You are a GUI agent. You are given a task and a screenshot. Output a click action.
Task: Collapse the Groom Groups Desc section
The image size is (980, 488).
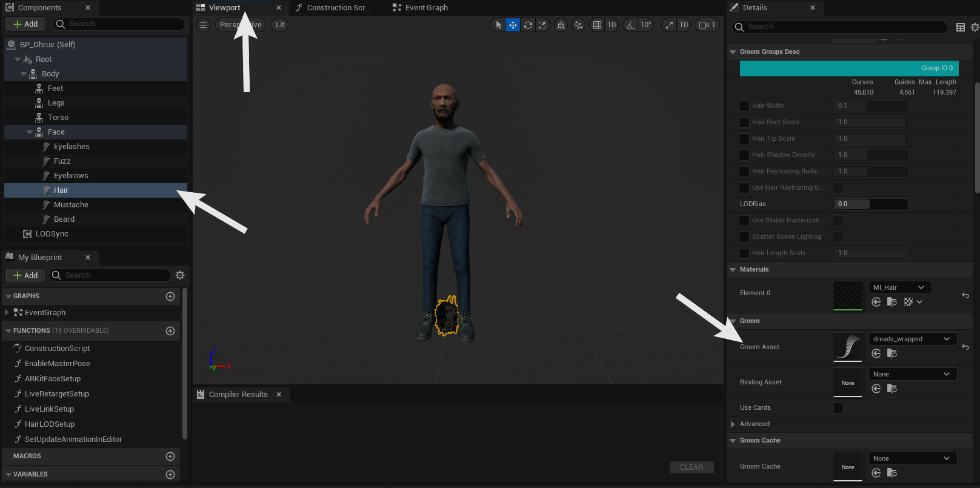[733, 52]
